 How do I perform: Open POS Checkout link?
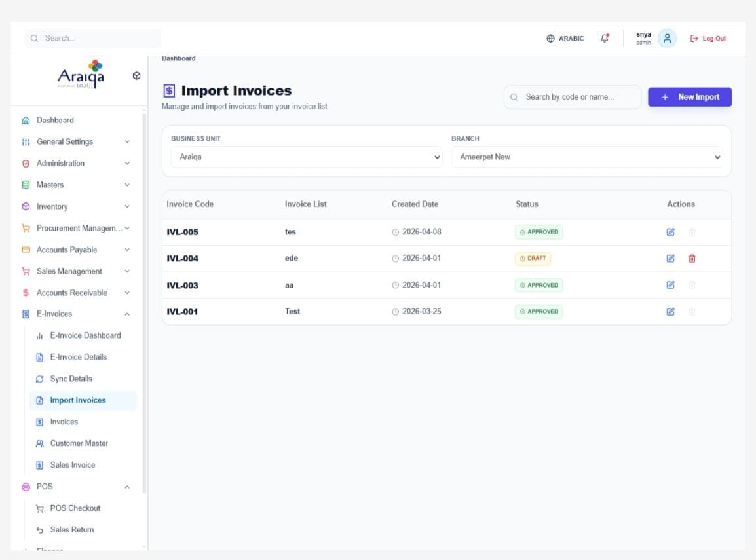click(x=83, y=508)
